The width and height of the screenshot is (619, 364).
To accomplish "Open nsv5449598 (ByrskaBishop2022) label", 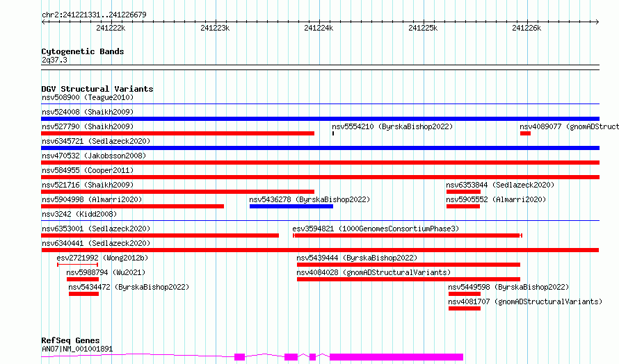I will tap(508, 287).
